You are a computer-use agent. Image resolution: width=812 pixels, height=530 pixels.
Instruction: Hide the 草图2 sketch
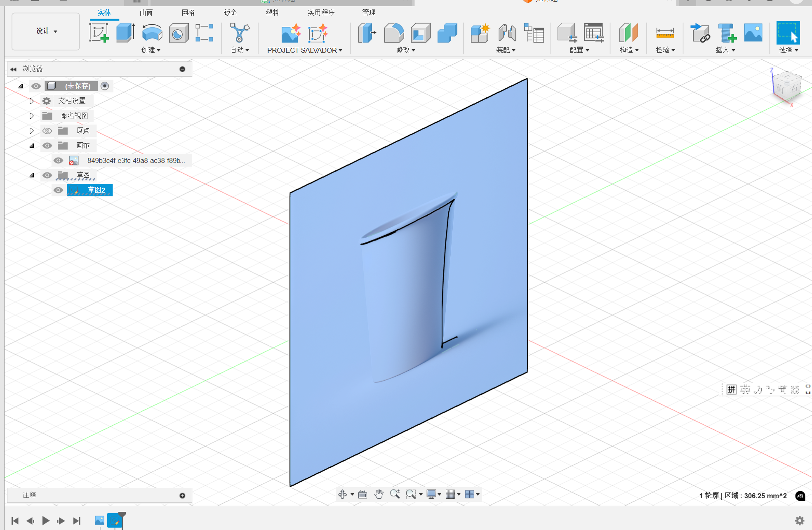(58, 190)
